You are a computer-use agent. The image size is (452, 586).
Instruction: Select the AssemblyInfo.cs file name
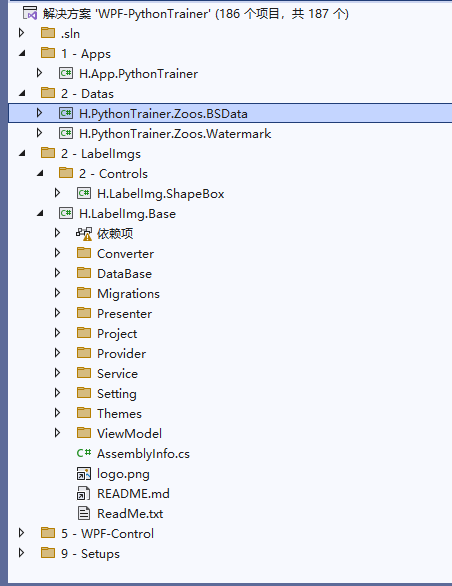(143, 454)
